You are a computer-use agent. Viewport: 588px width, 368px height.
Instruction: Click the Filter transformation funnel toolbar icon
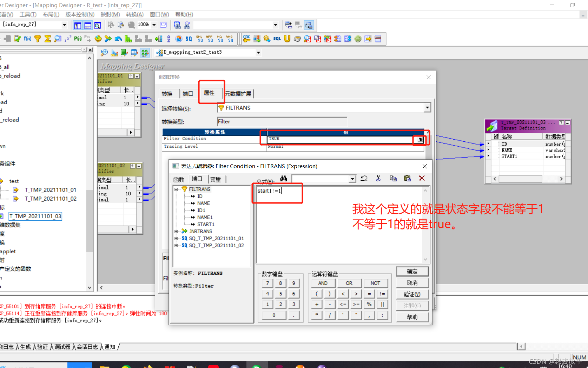coord(38,39)
